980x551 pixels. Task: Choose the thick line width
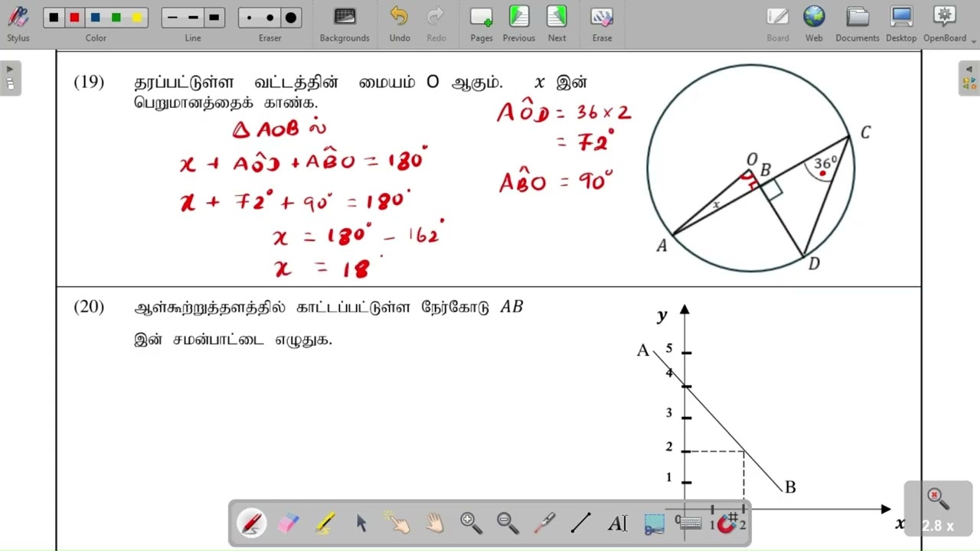(x=214, y=18)
